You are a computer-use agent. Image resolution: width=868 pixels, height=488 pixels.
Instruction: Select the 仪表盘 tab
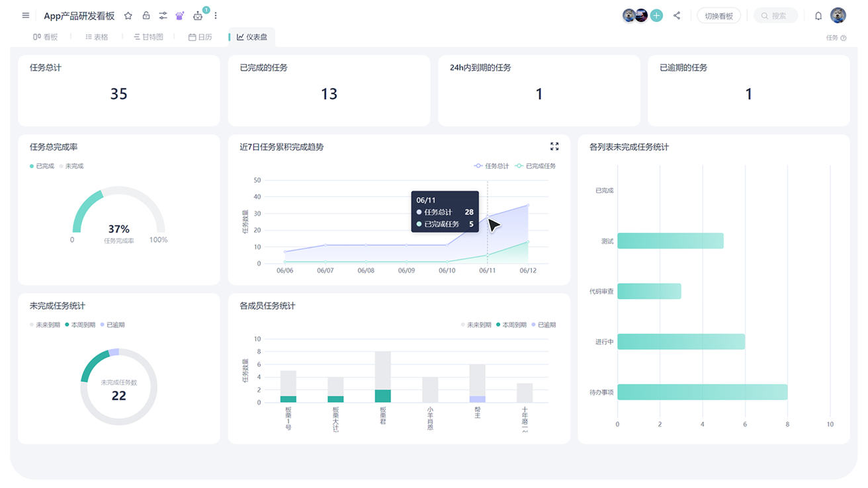coord(251,37)
